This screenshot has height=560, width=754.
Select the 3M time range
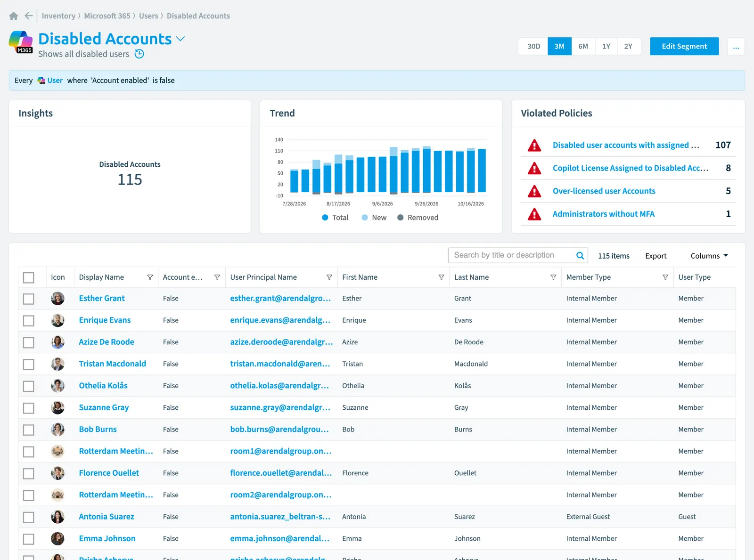tap(559, 47)
